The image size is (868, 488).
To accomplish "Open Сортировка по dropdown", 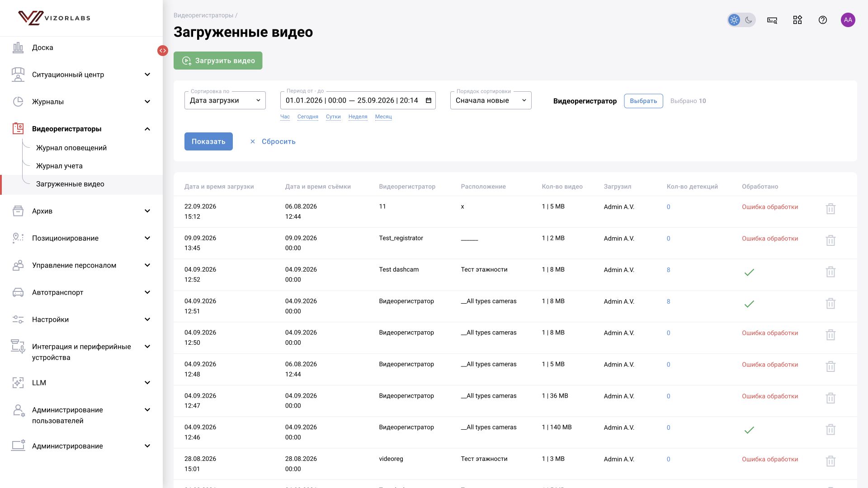I will tap(225, 100).
